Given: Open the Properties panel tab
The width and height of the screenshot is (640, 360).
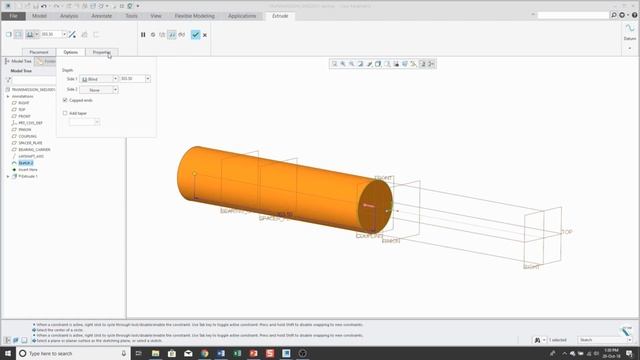Looking at the screenshot, I should pos(102,52).
